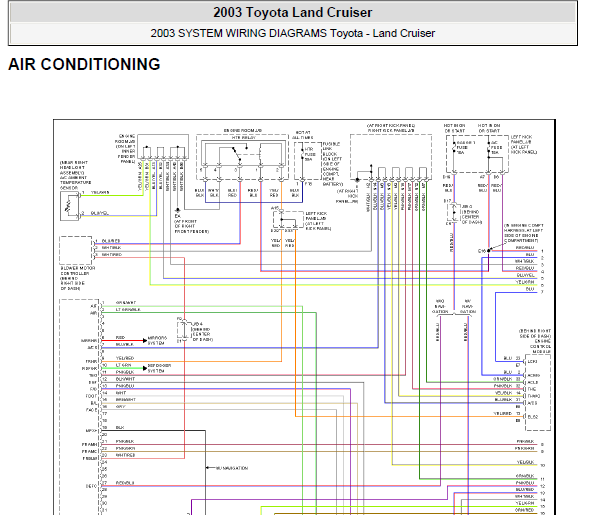Image resolution: width=607 pixels, height=515 pixels.
Task: Click the HTR RELAY label
Action: [243, 137]
